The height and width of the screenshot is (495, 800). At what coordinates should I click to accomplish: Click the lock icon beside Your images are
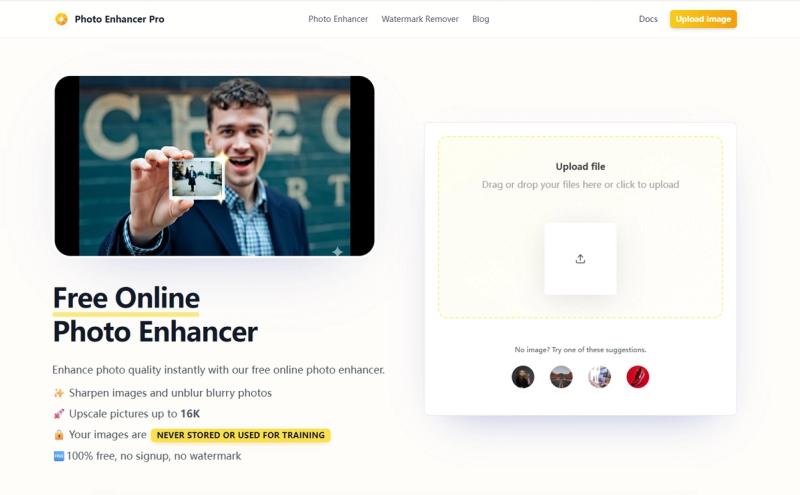coord(59,435)
